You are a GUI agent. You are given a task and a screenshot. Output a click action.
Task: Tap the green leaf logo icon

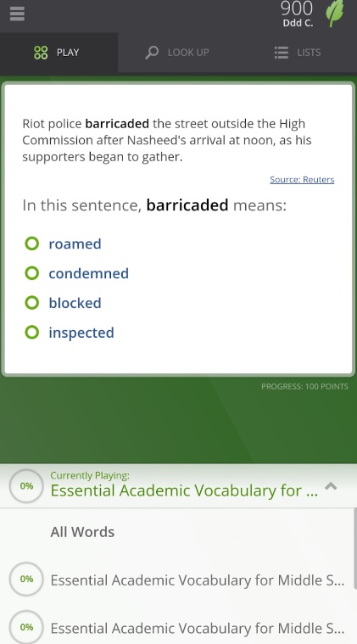pyautogui.click(x=335, y=13)
